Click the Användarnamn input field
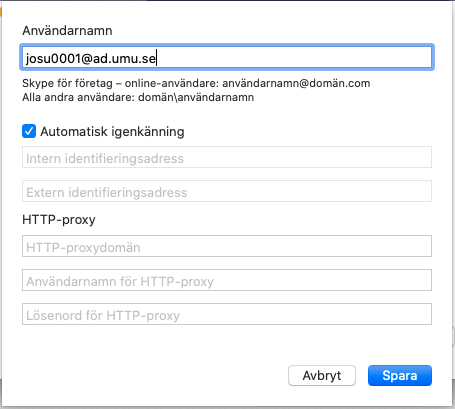455x409 pixels. pos(227,57)
